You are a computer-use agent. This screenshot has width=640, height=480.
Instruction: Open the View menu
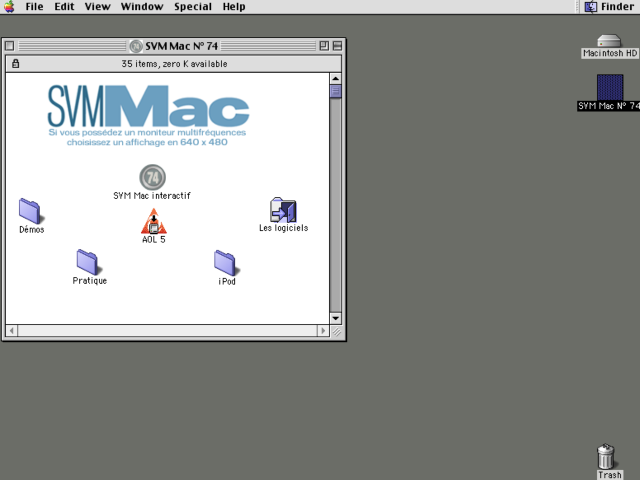[x=98, y=7]
